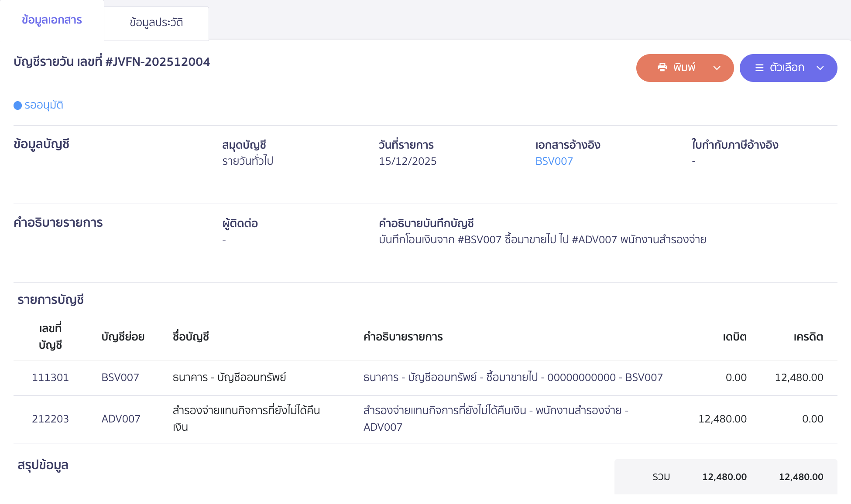The height and width of the screenshot is (504, 851).
Task: Select the เดบิต column header
Action: 734,337
